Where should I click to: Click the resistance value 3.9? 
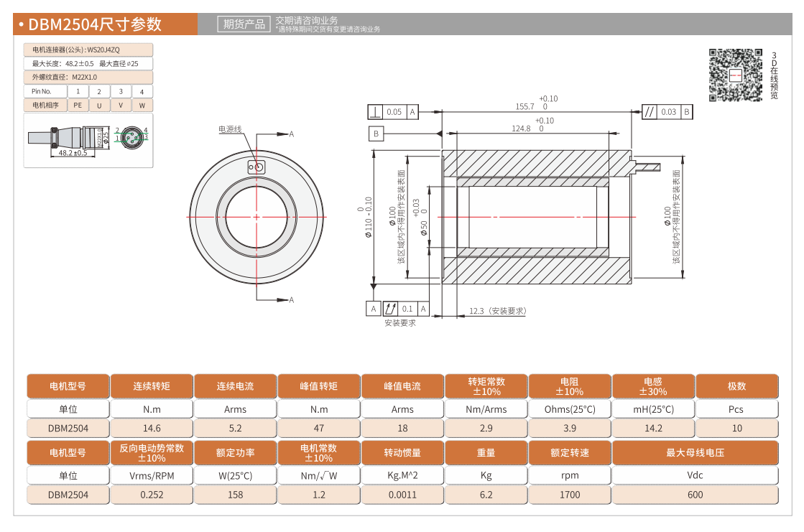point(570,429)
